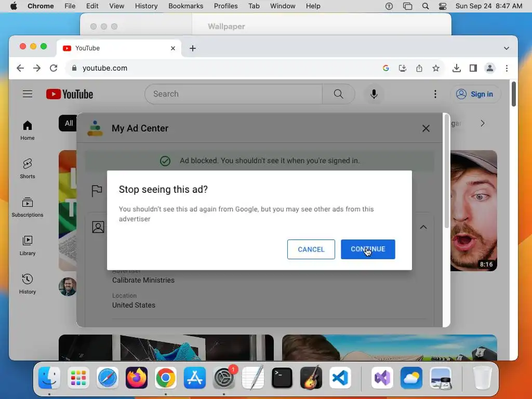Open the Window menu
Screen dimensions: 532x399
pyautogui.click(x=283, y=6)
